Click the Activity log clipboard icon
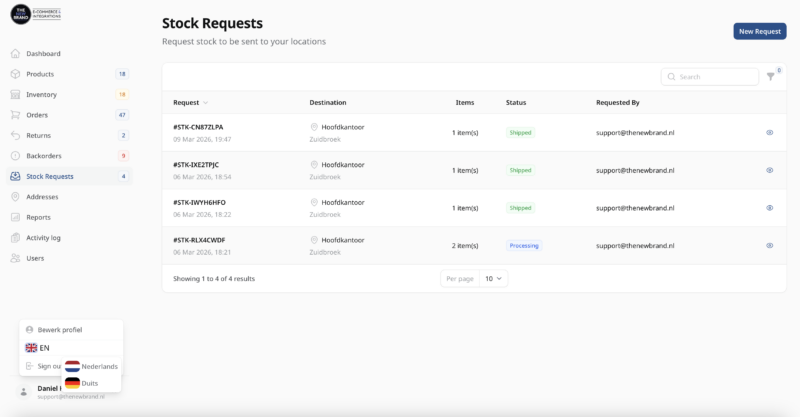This screenshot has width=800, height=417. (x=15, y=237)
